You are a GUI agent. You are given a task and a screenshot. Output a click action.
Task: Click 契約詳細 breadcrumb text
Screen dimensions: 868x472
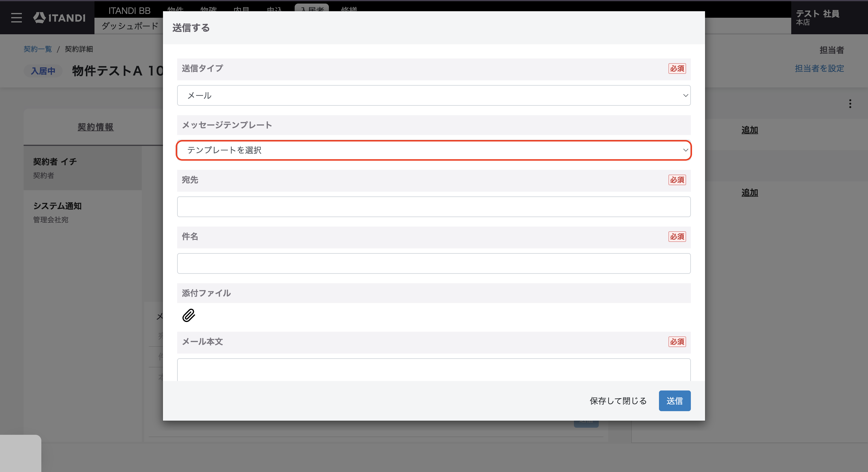click(x=79, y=49)
